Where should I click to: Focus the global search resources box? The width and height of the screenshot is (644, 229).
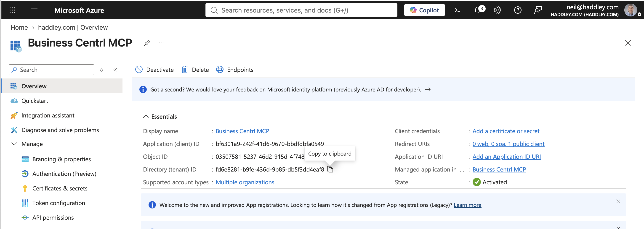click(301, 10)
